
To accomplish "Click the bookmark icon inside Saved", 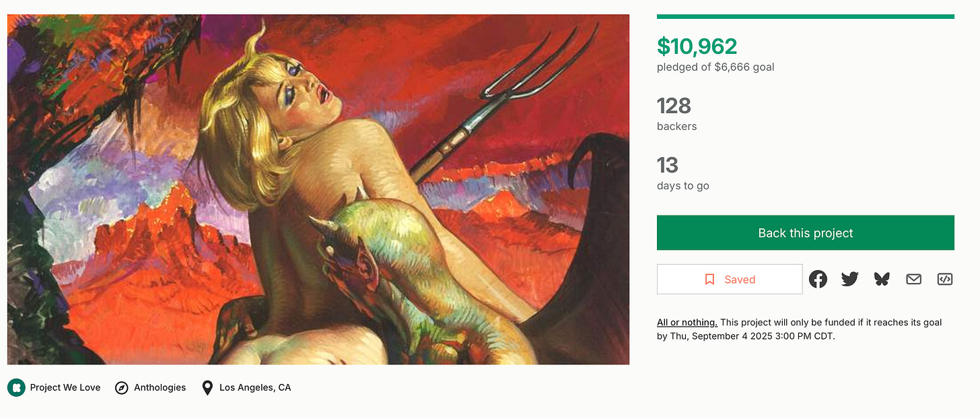I will tap(709, 279).
